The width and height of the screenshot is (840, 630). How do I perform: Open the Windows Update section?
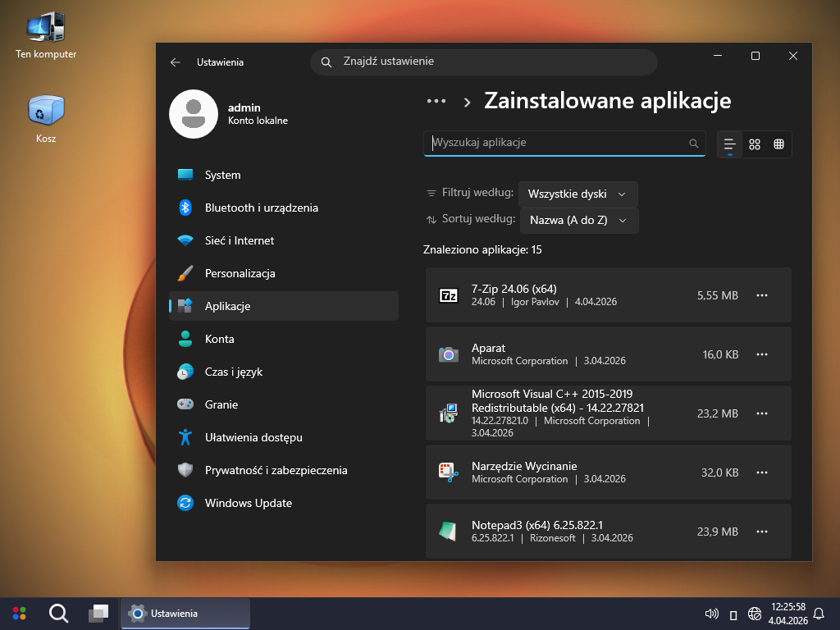click(x=248, y=503)
